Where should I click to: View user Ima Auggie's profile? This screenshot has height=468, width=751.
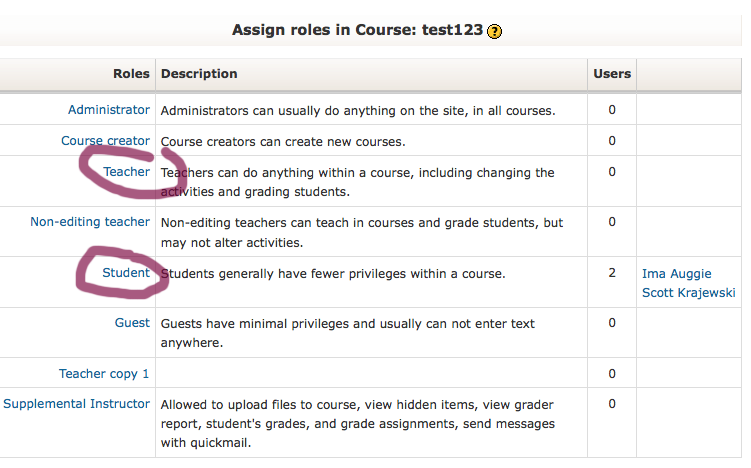[676, 274]
